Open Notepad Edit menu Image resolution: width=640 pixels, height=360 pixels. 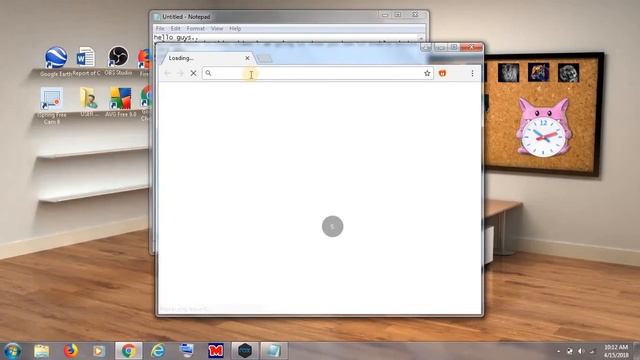(x=176, y=29)
